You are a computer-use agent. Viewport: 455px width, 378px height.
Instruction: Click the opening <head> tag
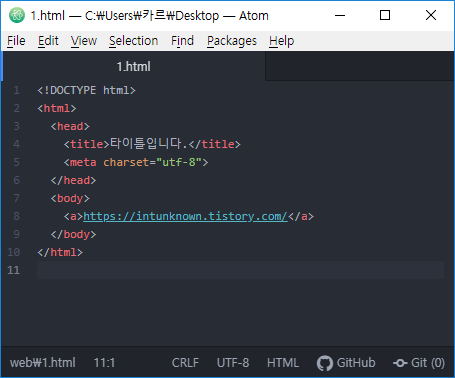click(70, 126)
